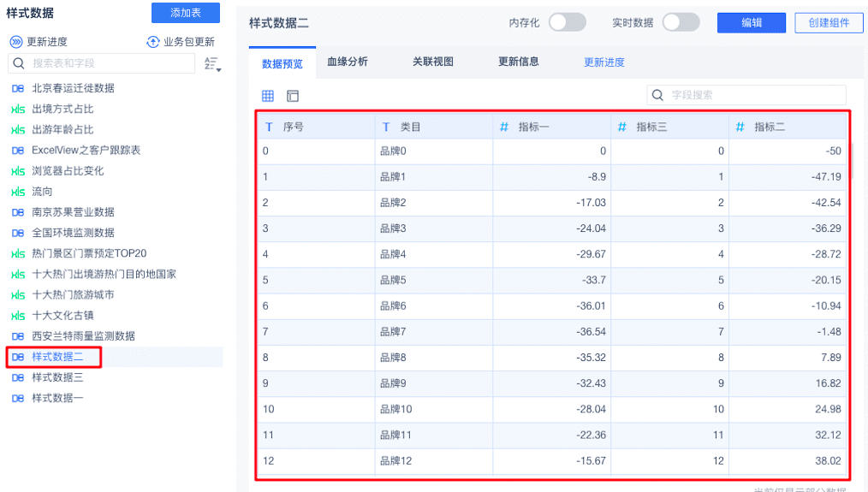Viewport: 868px width, 492px height.
Task: Open the A-Z sort order dropdown
Action: 212,63
